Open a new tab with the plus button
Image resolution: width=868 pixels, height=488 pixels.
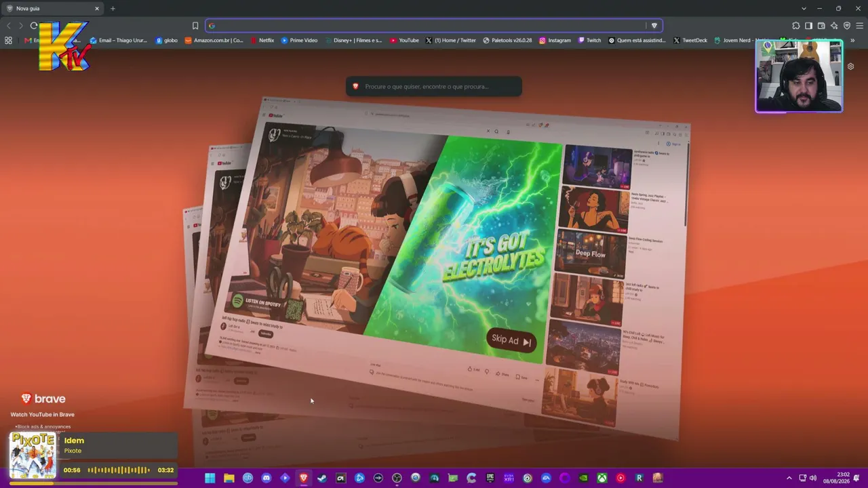[x=113, y=8]
